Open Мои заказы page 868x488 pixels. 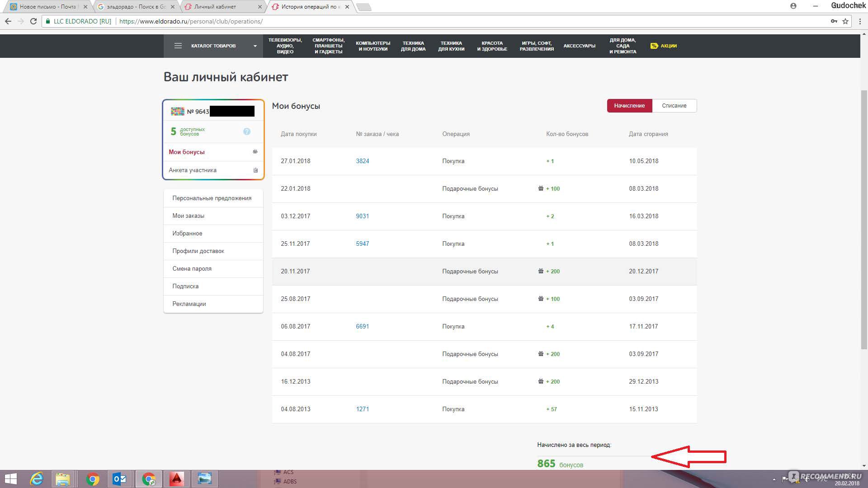(x=213, y=216)
